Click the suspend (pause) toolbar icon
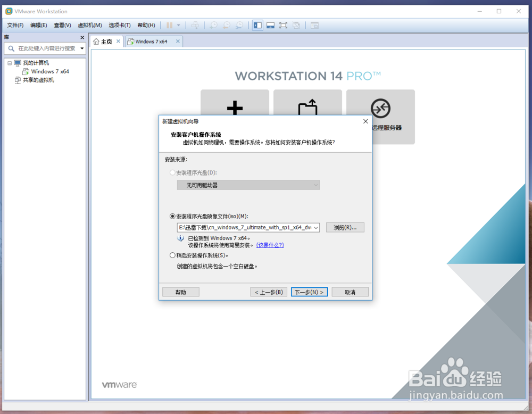The image size is (532, 414). (x=169, y=25)
